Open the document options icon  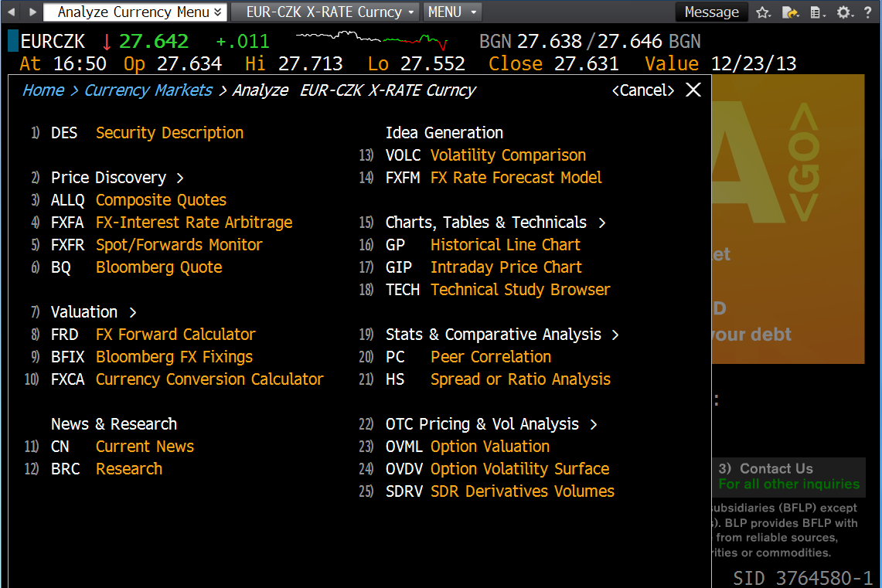[817, 12]
